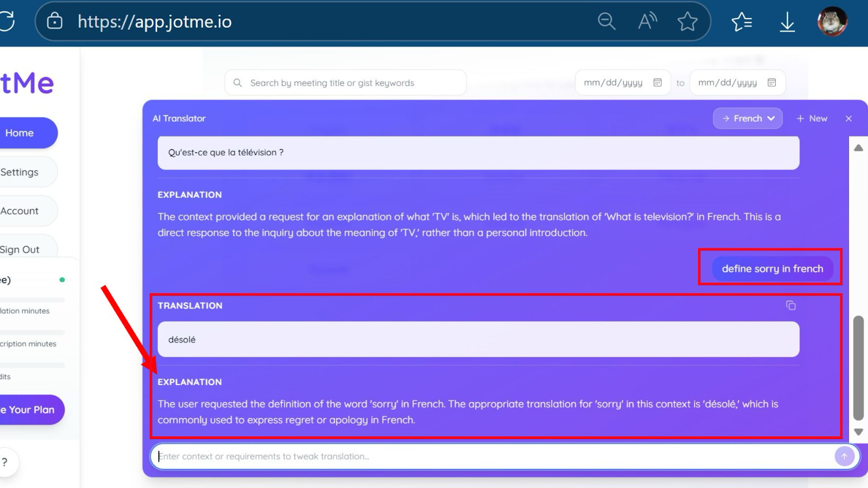Viewport: 868px width, 488px height.
Task: Open the start date calendar picker
Action: (x=657, y=82)
